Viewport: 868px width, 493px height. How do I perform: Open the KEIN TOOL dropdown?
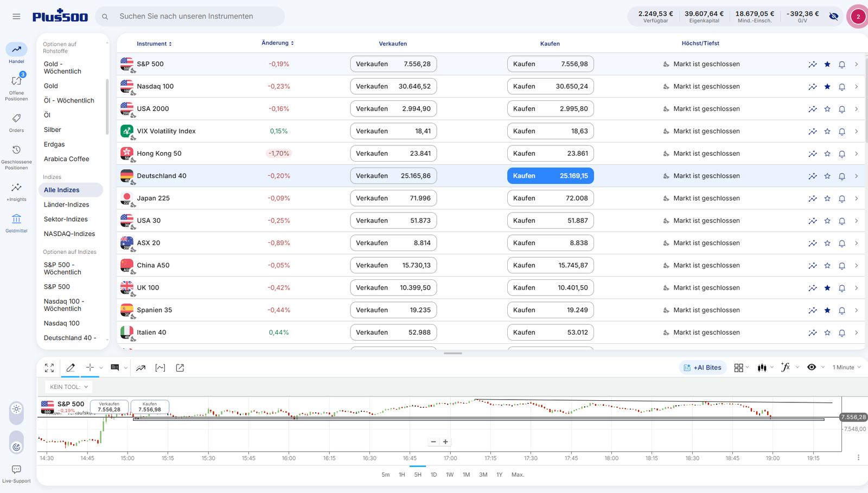tap(68, 387)
